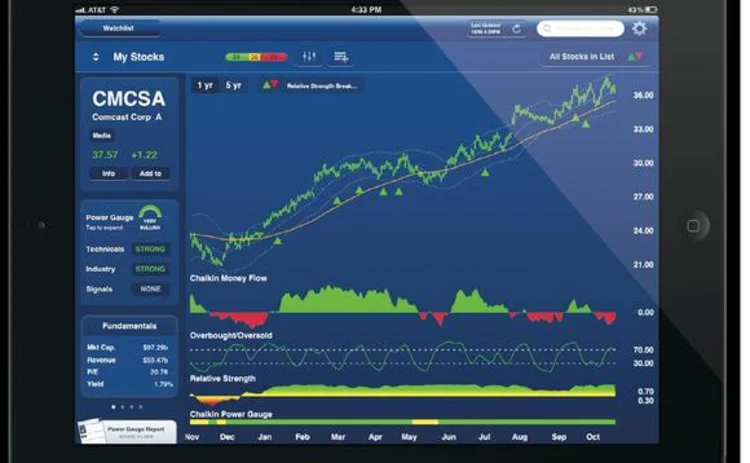Tap the Technicals STRONG rating

click(x=150, y=249)
